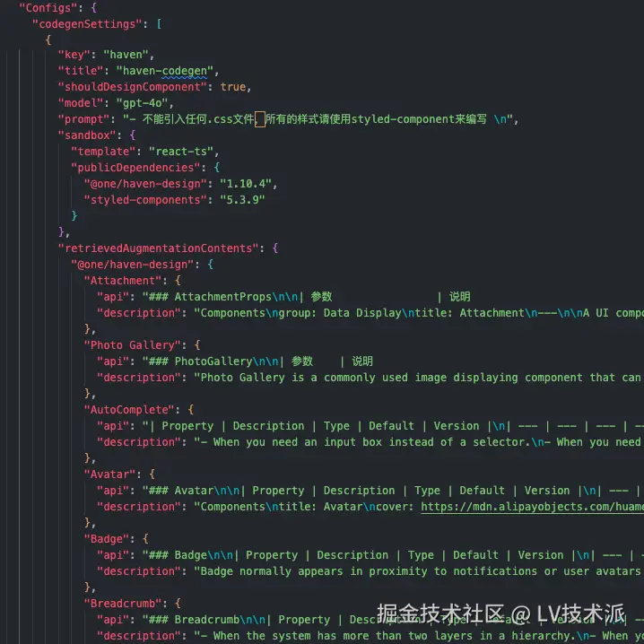Click the AutoComplete api table string
This screenshot has width=644, height=644.
(393, 426)
